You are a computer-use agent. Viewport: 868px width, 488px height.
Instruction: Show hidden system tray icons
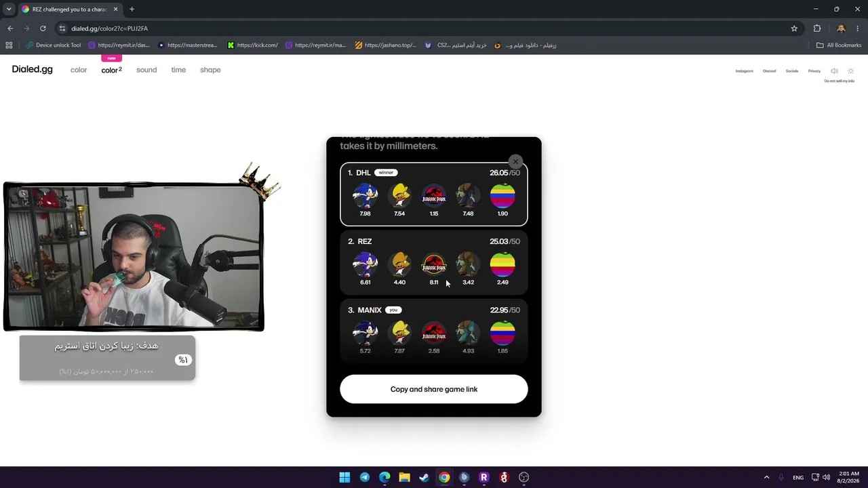click(x=766, y=477)
